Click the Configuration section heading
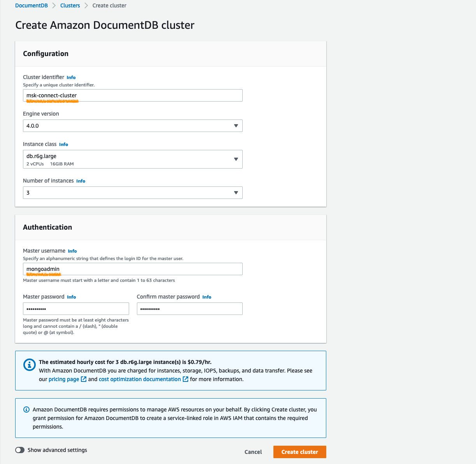 point(46,54)
